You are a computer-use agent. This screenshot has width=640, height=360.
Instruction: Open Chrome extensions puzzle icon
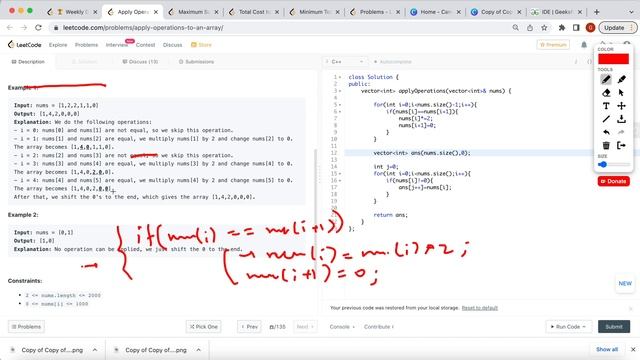(x=562, y=28)
